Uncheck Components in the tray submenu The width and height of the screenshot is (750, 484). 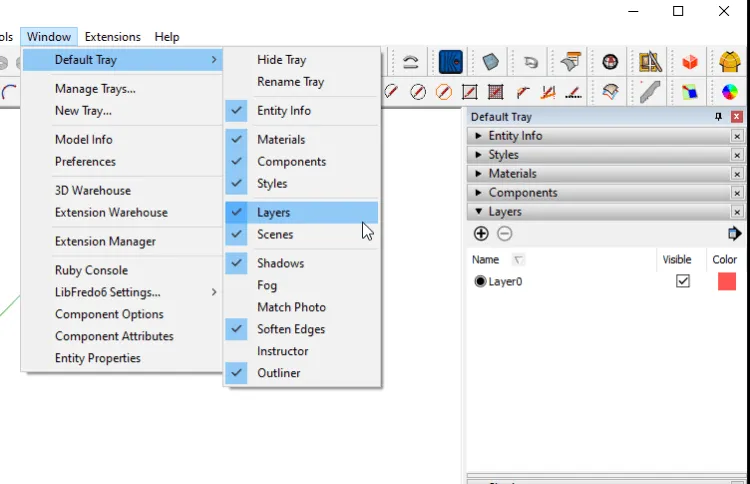302,162
